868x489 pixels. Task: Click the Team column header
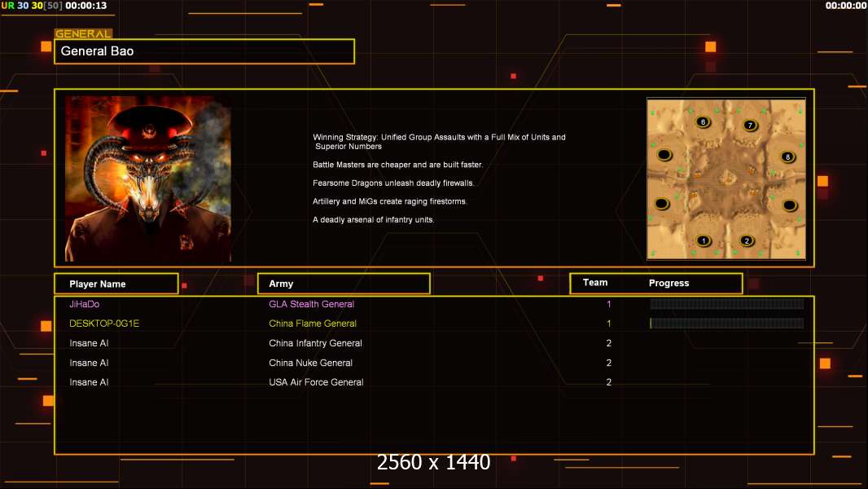point(595,283)
